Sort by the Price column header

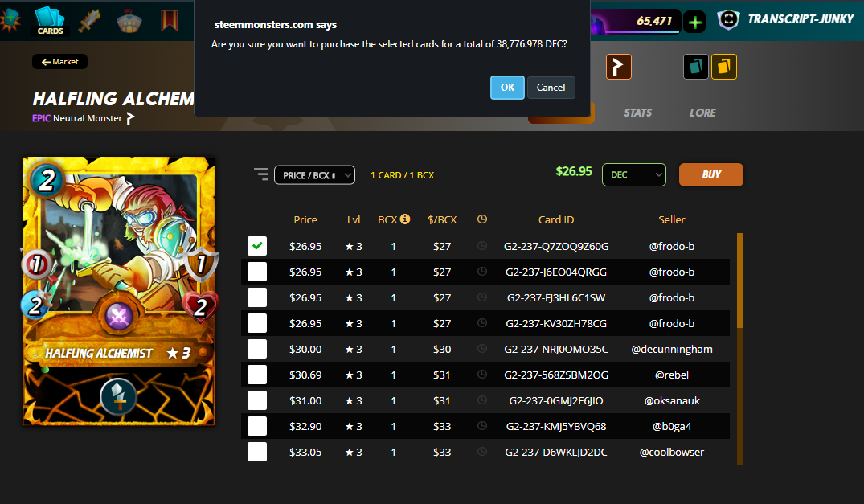[x=305, y=219]
